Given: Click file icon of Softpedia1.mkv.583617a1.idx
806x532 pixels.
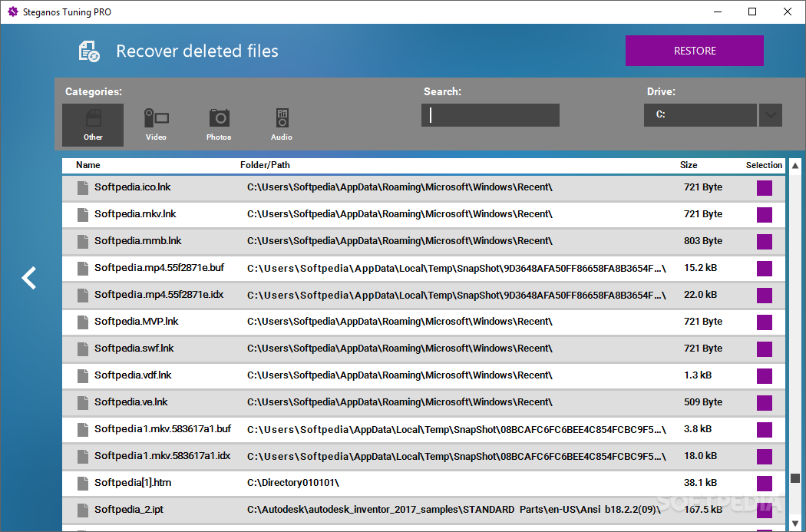Looking at the screenshot, I should tap(83, 456).
